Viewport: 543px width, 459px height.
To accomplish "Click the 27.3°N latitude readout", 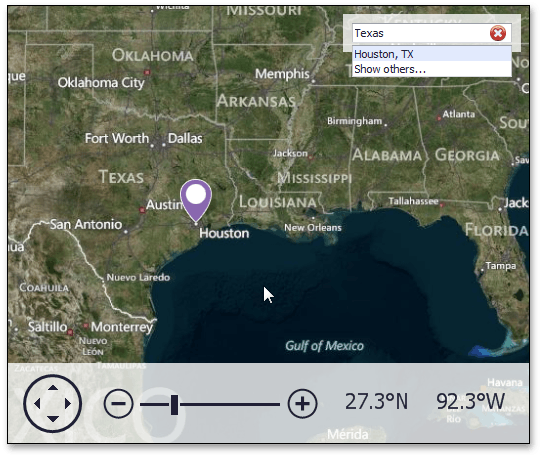I will [x=376, y=402].
